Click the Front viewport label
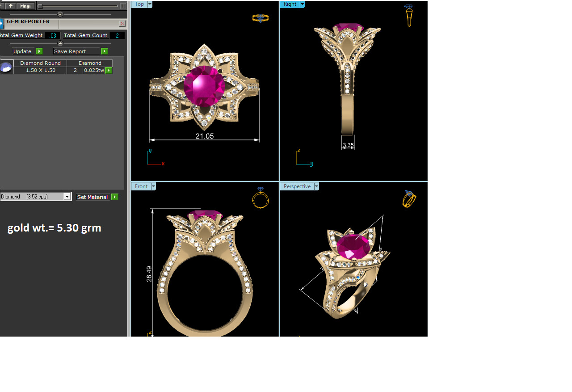 (x=141, y=186)
